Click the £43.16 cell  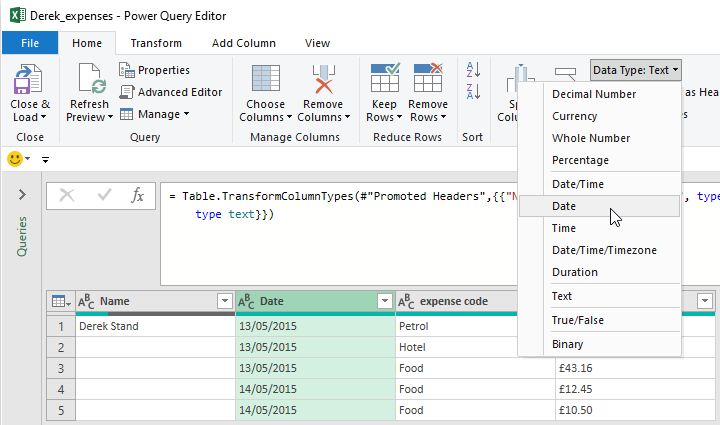pyautogui.click(x=636, y=368)
